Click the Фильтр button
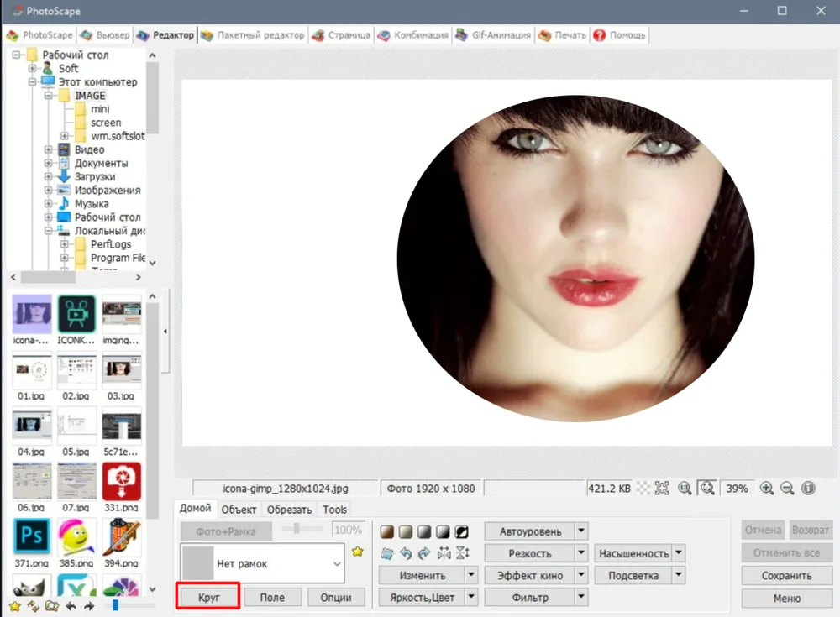840x617 pixels. (530, 597)
